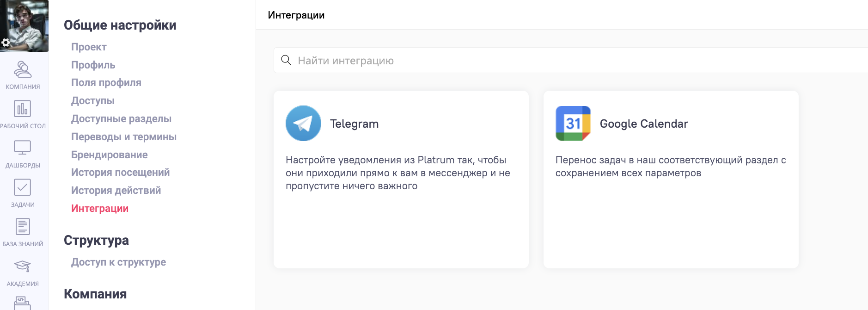Open the Дашборды monitor icon
The image size is (868, 310).
coord(23,148)
